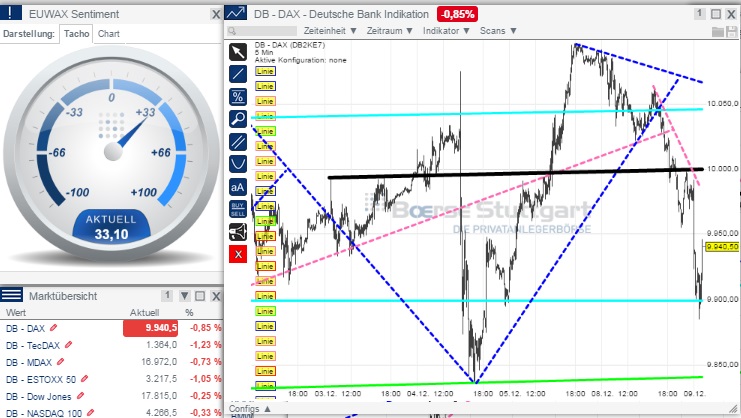Click the chart line icon in title bar

click(x=235, y=13)
